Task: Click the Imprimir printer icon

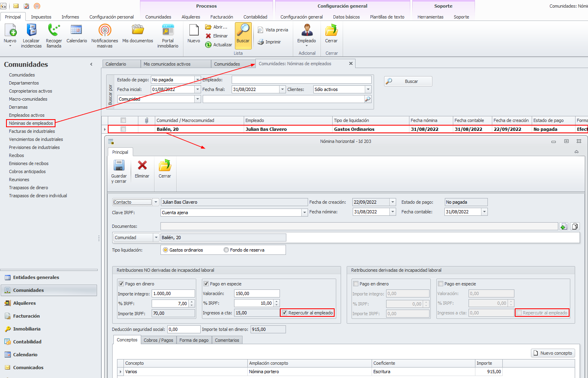Action: [261, 42]
